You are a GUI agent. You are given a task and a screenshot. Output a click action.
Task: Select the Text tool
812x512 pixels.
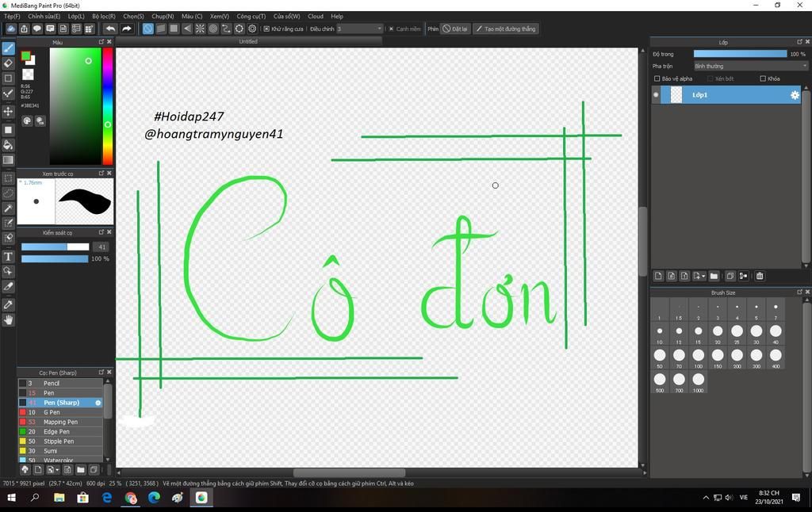(8, 256)
